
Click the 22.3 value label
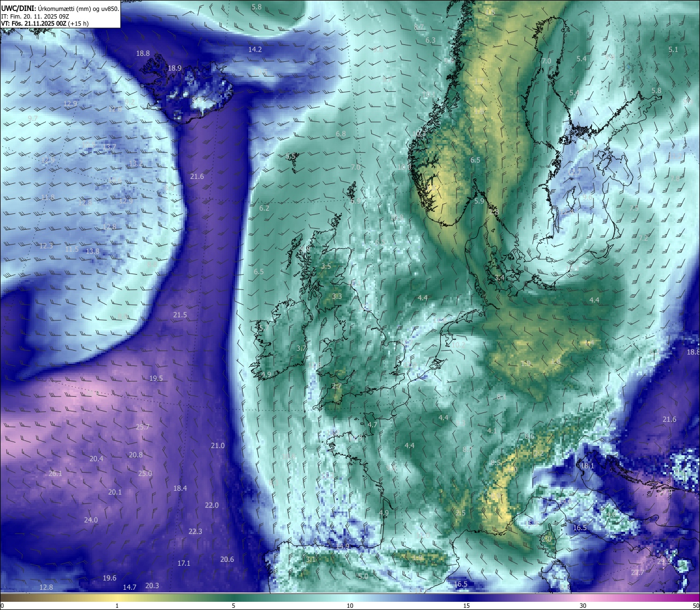coord(195,532)
